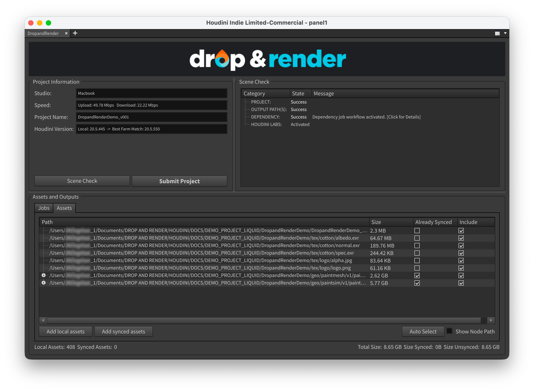Screen dimensions: 534x392
Task: Click inside the Project Name field
Action: [x=151, y=117]
